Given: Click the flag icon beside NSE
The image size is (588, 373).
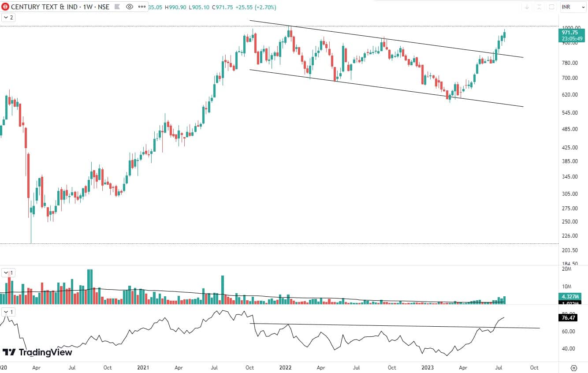Looking at the screenshot, I should pyautogui.click(x=117, y=7).
